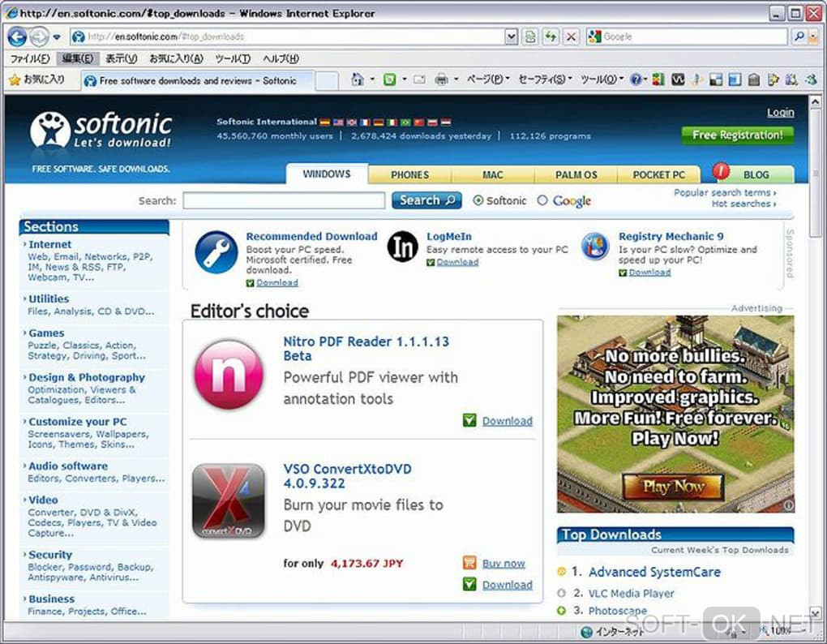This screenshot has height=644, width=827.
Task: Open the ファイル(F) menu
Action: click(30, 58)
